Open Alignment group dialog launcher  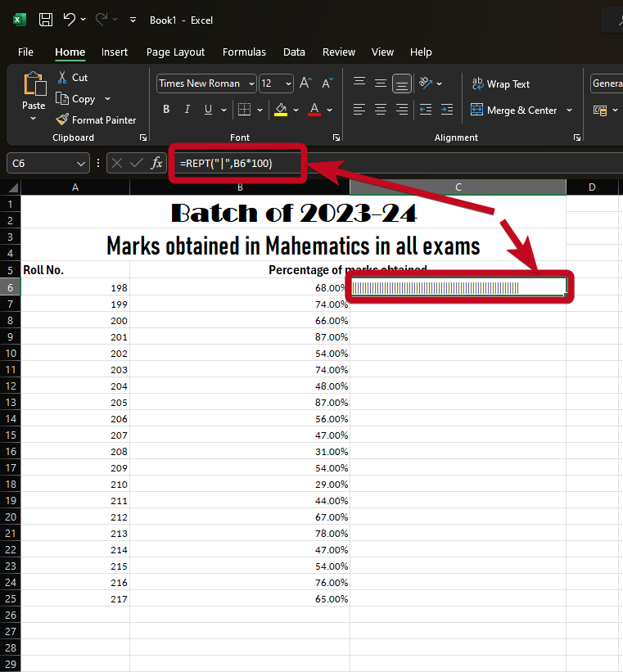point(577,138)
